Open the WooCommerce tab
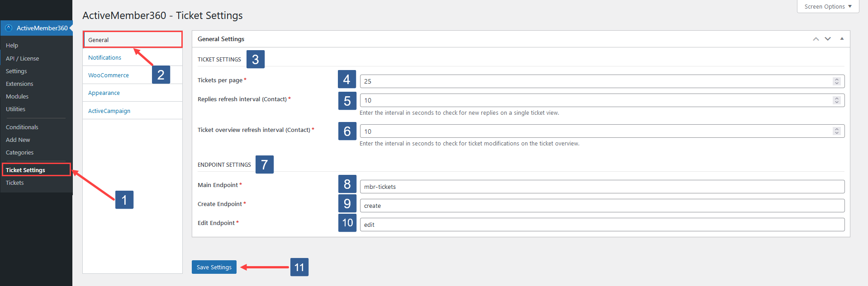This screenshot has height=286, width=868. [x=108, y=75]
